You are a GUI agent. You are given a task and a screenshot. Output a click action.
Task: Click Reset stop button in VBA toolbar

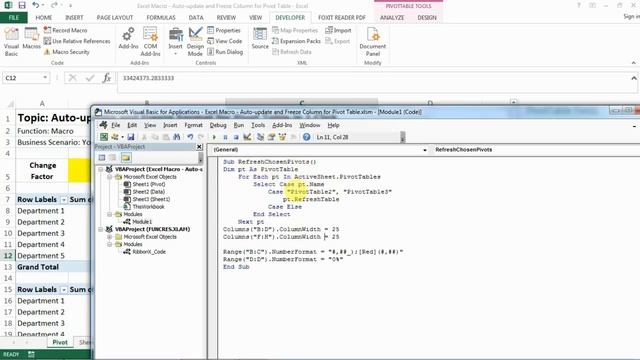pos(236,137)
